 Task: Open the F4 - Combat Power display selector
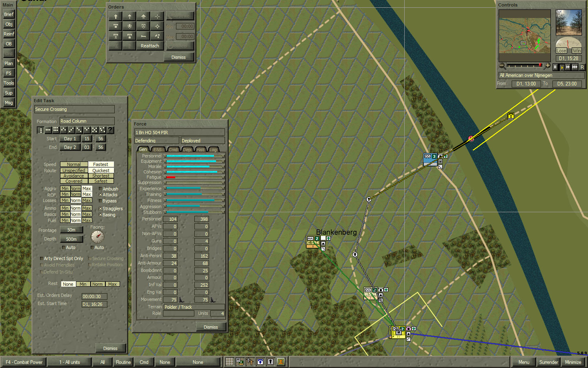[x=24, y=362]
